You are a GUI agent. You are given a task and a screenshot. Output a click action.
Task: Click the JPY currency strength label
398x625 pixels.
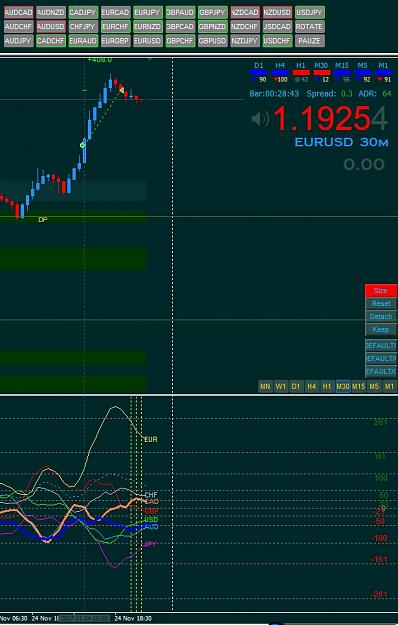tap(150, 544)
